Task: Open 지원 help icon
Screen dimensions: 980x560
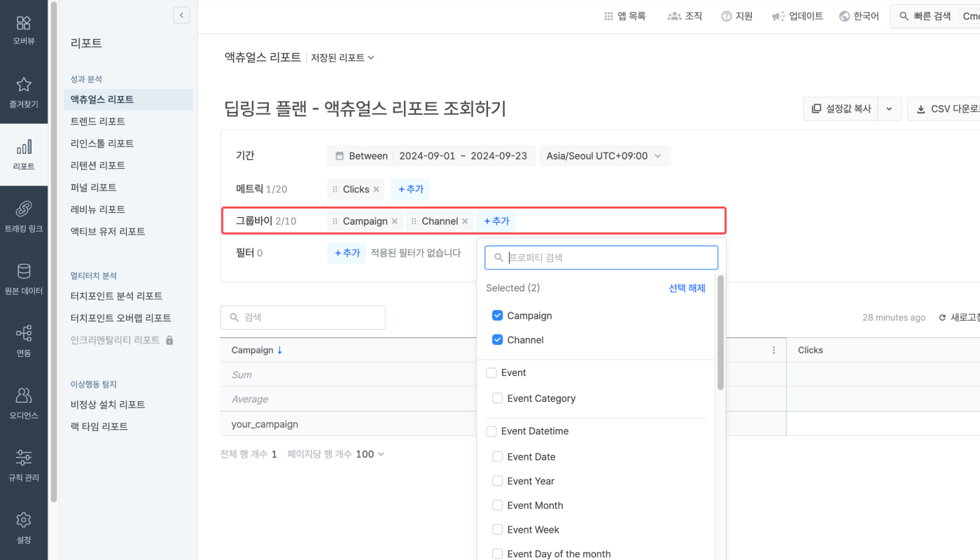Action: 727,16
